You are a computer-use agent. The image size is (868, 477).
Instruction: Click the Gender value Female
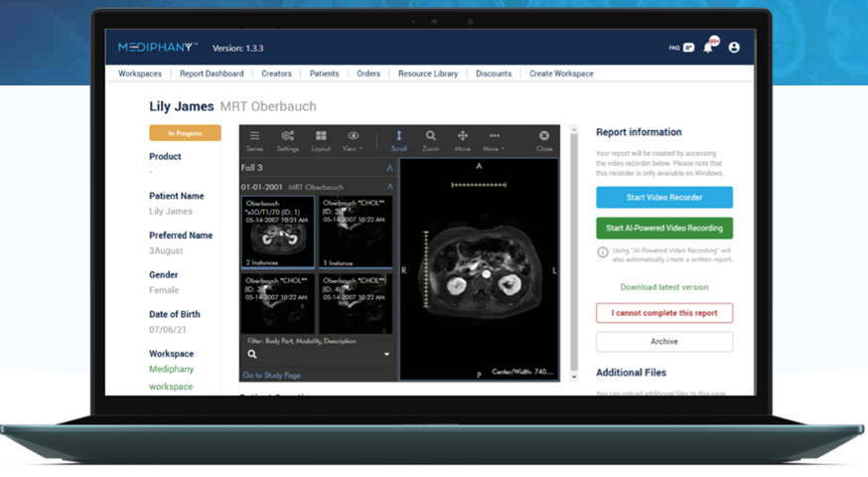(x=164, y=290)
